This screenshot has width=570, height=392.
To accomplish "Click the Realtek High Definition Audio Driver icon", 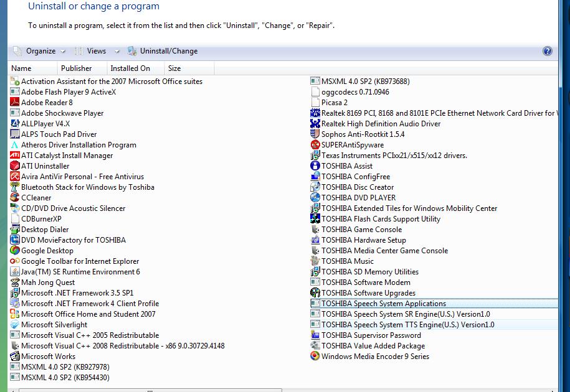I will click(x=315, y=123).
